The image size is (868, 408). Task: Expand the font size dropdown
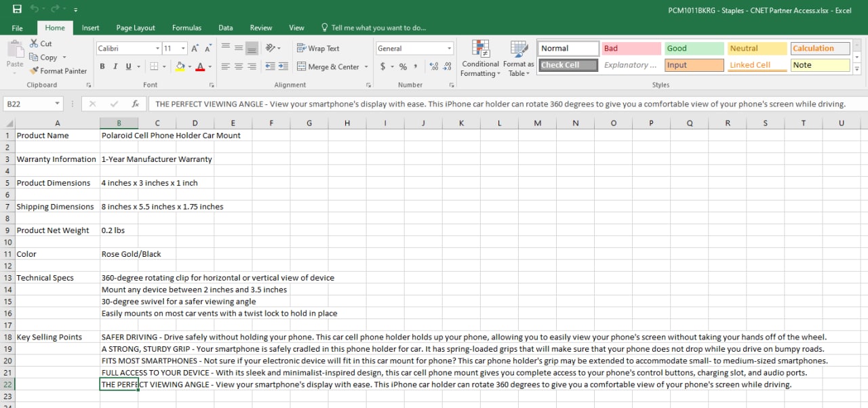[184, 48]
